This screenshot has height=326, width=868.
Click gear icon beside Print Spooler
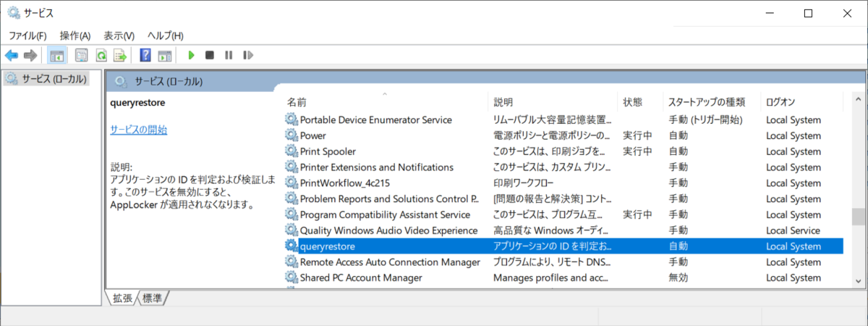pos(292,151)
